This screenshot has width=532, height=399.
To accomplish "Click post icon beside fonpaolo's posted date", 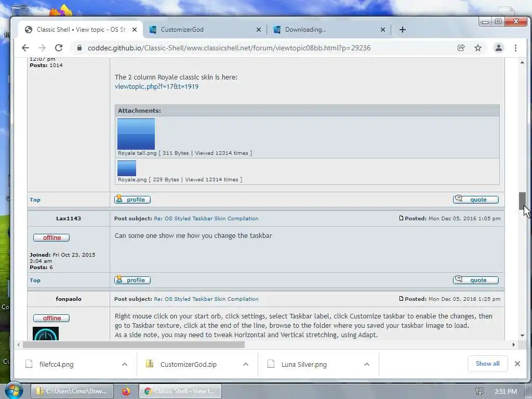I will click(x=402, y=299).
